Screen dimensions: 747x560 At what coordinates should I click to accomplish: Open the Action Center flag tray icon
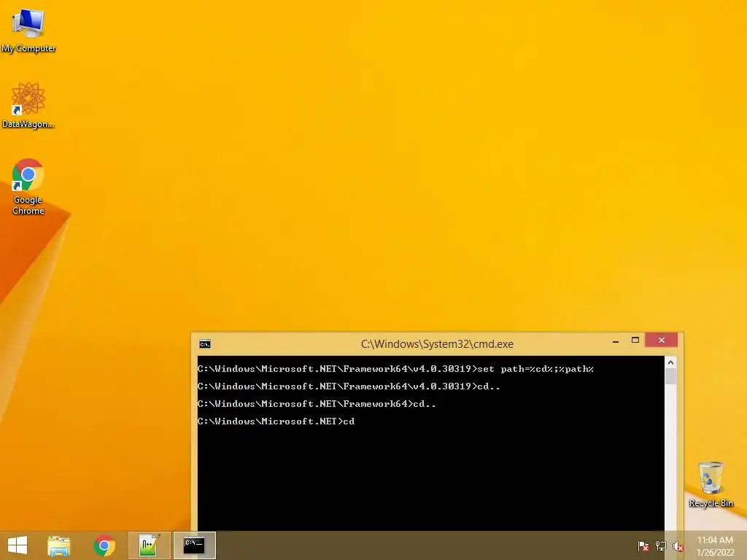pos(643,545)
